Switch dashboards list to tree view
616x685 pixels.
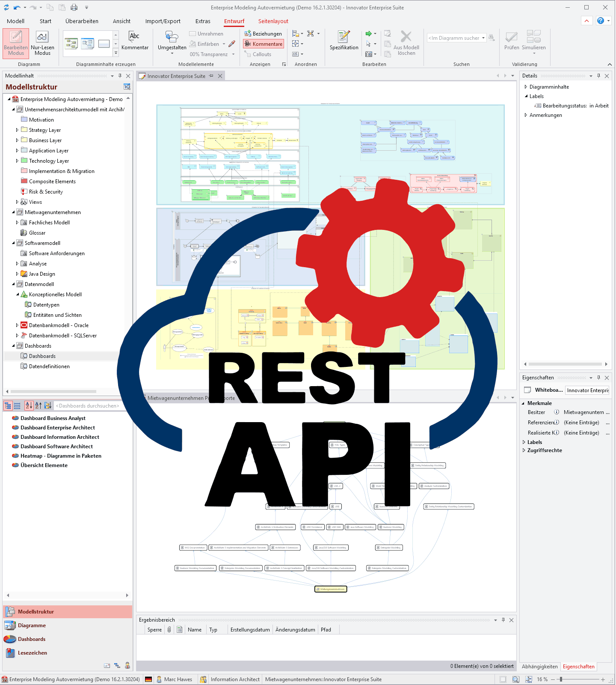click(8, 405)
